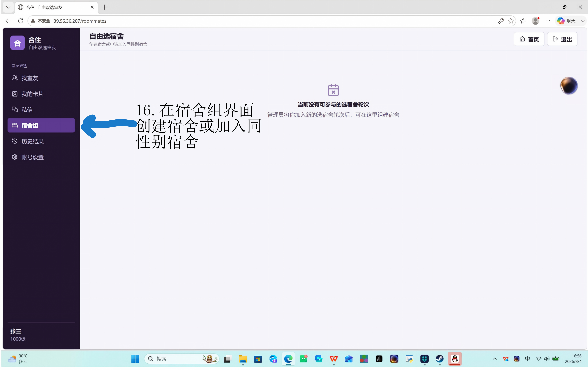Click the 退出 logout button
The height and width of the screenshot is (370, 588).
(562, 39)
